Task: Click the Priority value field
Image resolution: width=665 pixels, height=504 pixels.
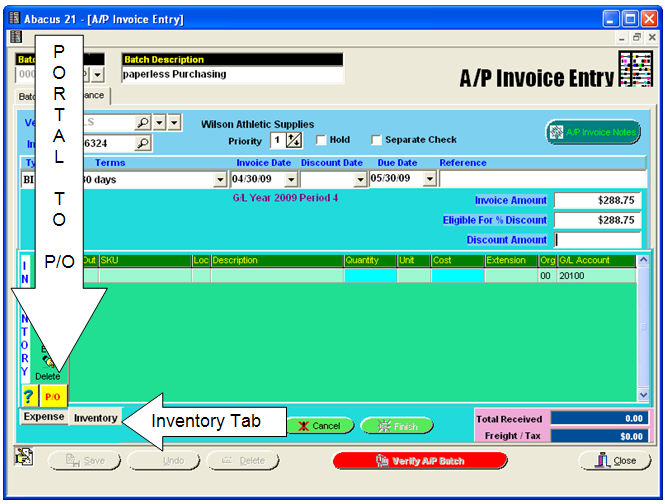Action: coord(277,140)
